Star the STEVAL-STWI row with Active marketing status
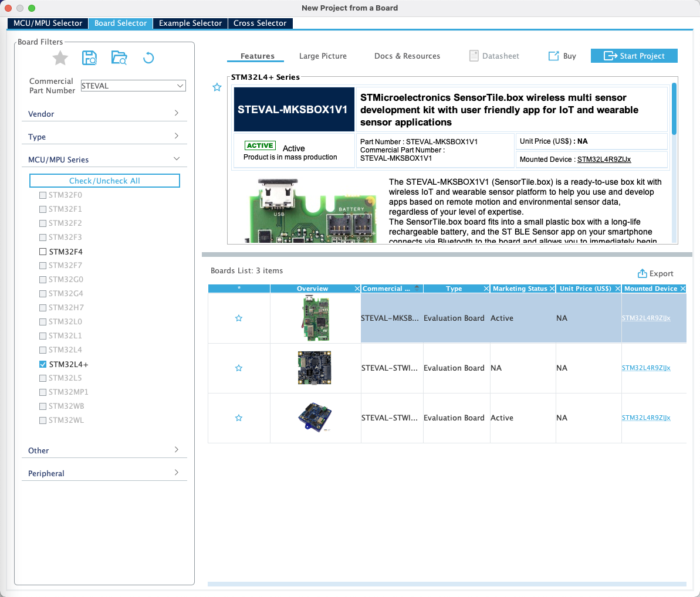 point(239,418)
